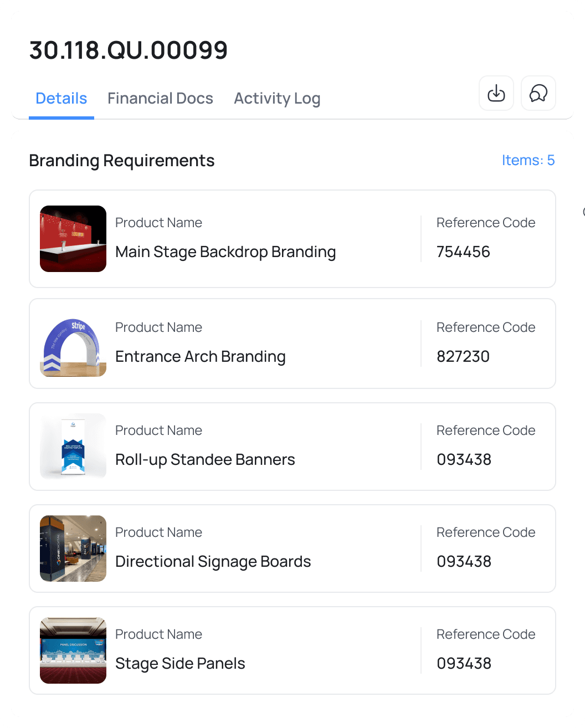
Task: Click the download icon near the top right
Action: tap(496, 93)
